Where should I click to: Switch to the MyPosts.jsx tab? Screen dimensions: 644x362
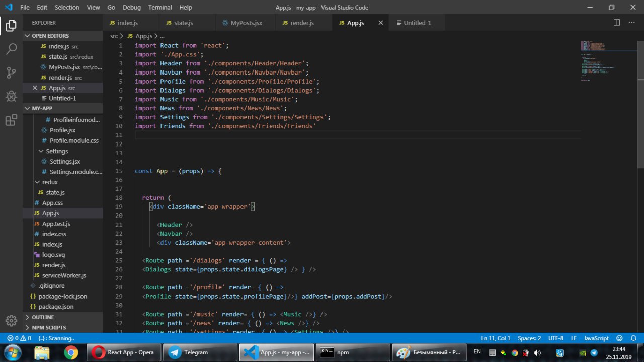(x=246, y=23)
